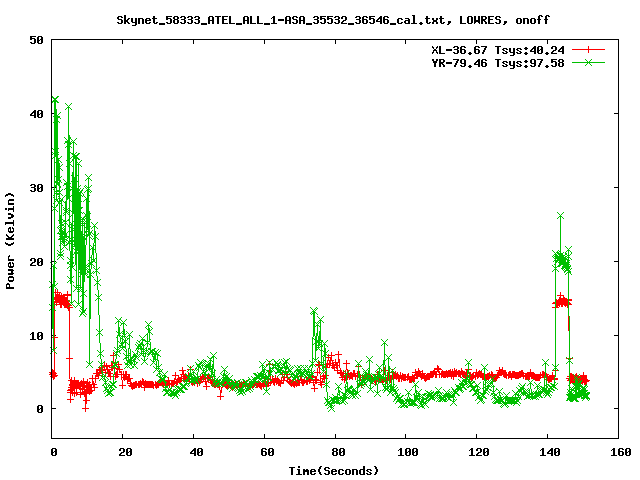The height and width of the screenshot is (480, 640).
Task: Click x-axis tick label 80
Action: pos(338,452)
